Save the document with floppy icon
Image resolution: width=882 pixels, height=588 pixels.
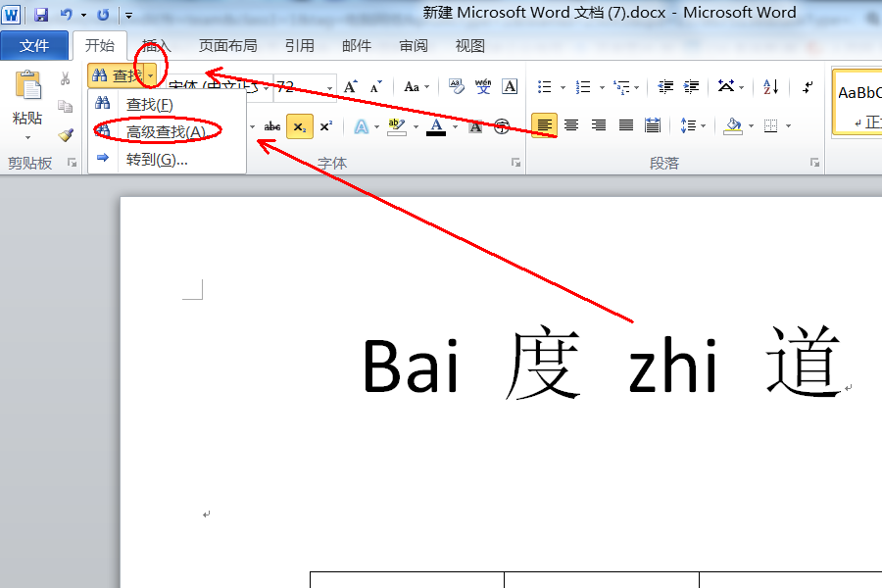[41, 15]
